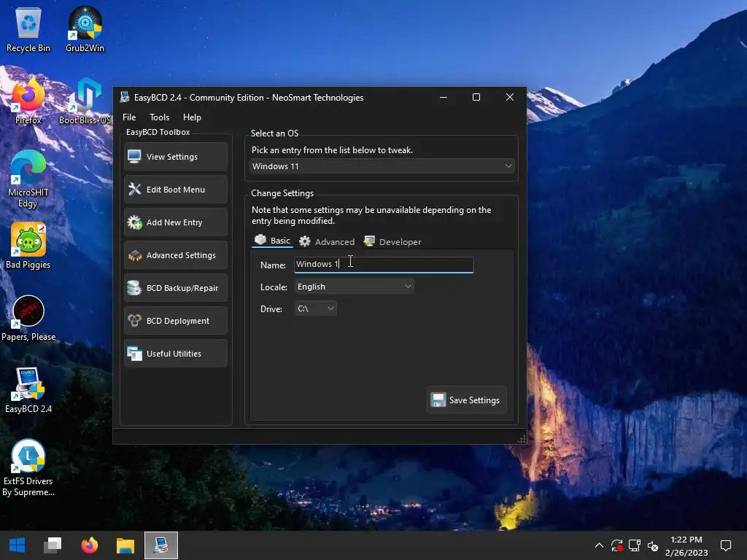This screenshot has width=747, height=560.
Task: Select the Bad Piggies desktop icon
Action: coord(28,246)
